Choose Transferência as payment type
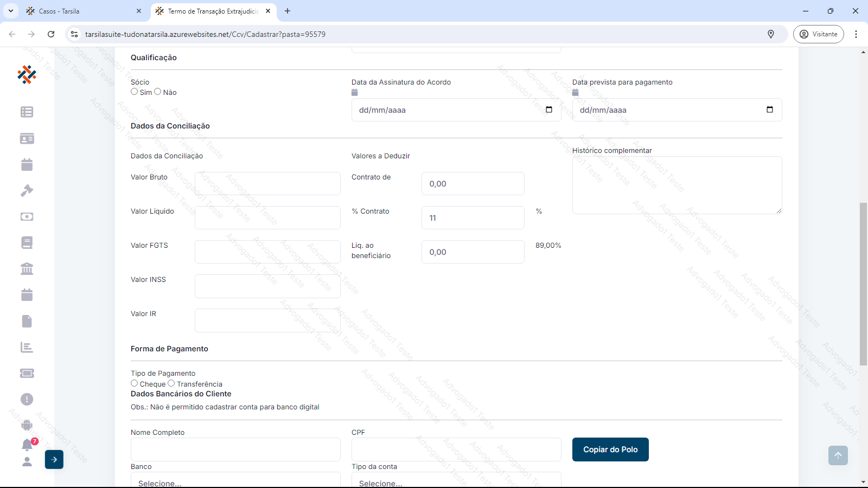 [171, 383]
